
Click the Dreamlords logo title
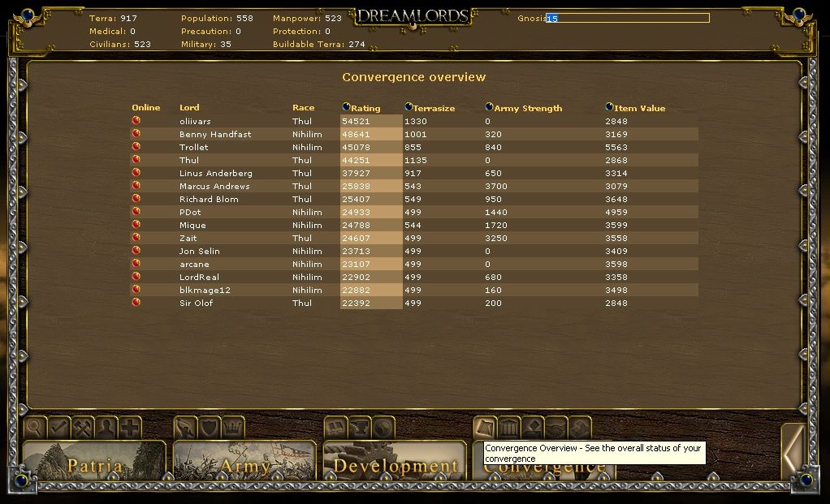tap(413, 16)
